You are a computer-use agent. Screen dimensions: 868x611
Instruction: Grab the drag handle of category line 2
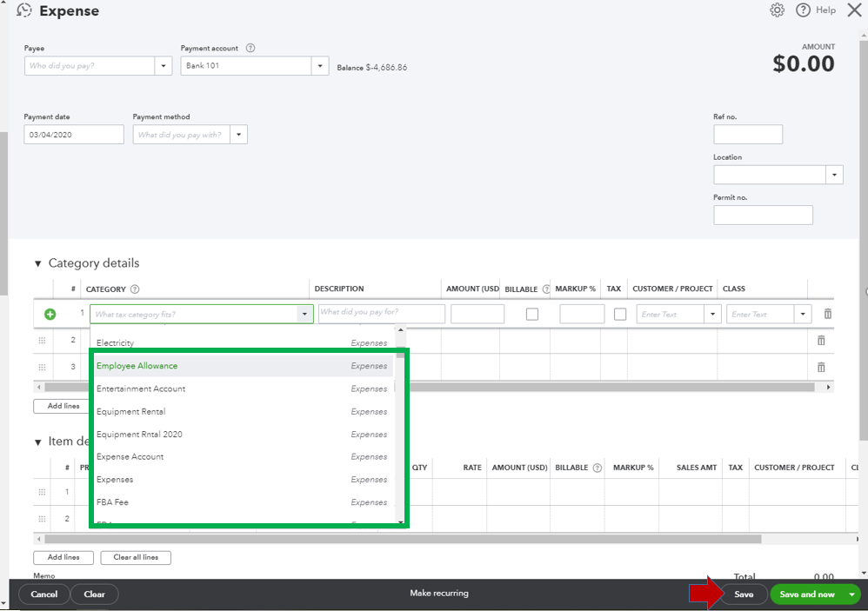click(x=42, y=340)
